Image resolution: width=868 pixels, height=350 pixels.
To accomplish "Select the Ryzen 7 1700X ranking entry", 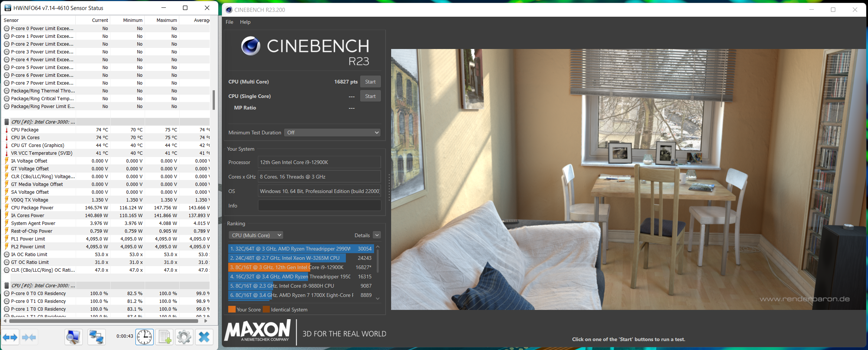I will tap(301, 295).
